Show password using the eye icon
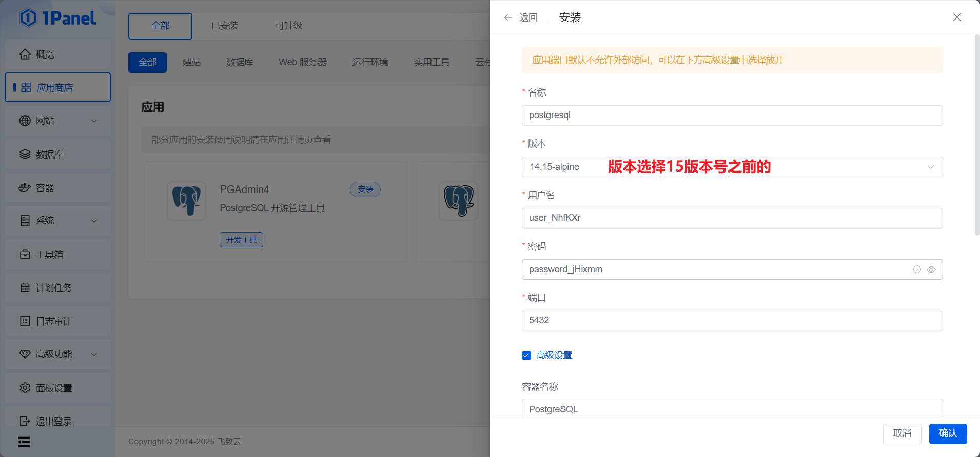Screen dimensions: 980x457 click(931, 270)
